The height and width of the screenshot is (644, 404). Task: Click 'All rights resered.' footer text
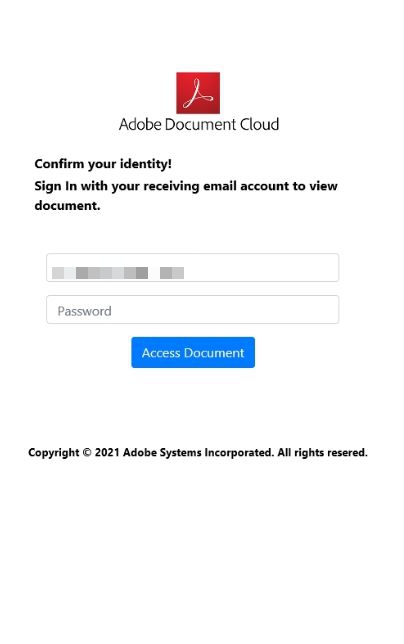322,453
